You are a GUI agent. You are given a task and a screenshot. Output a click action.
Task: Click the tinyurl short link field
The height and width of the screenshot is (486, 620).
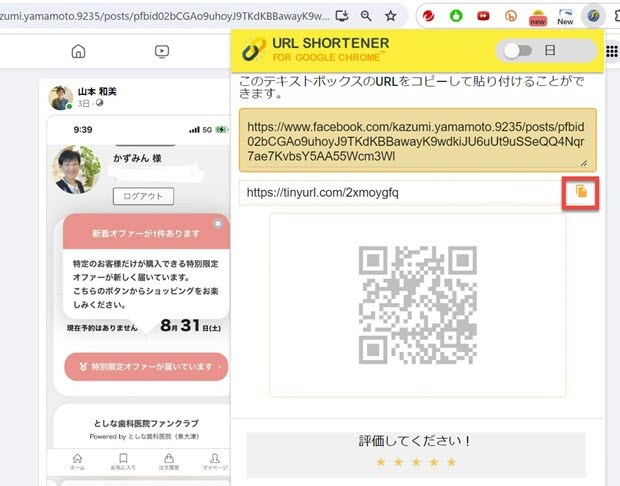point(400,193)
